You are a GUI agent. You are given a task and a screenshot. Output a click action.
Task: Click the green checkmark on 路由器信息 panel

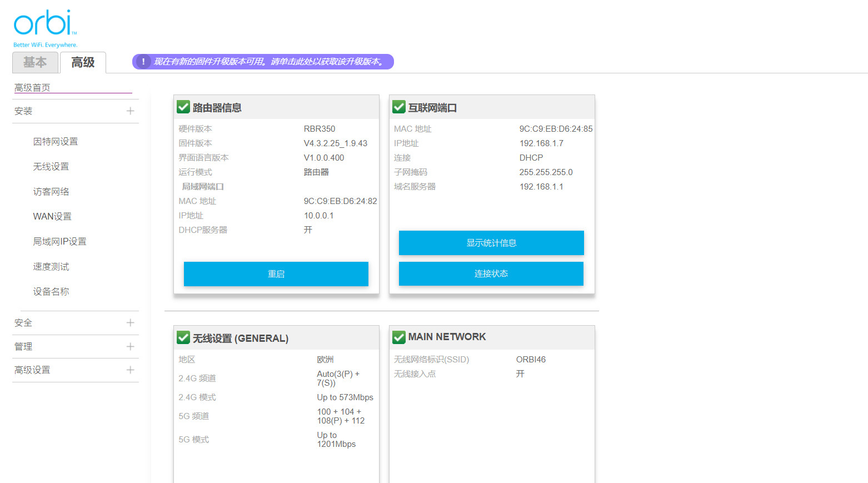click(183, 106)
